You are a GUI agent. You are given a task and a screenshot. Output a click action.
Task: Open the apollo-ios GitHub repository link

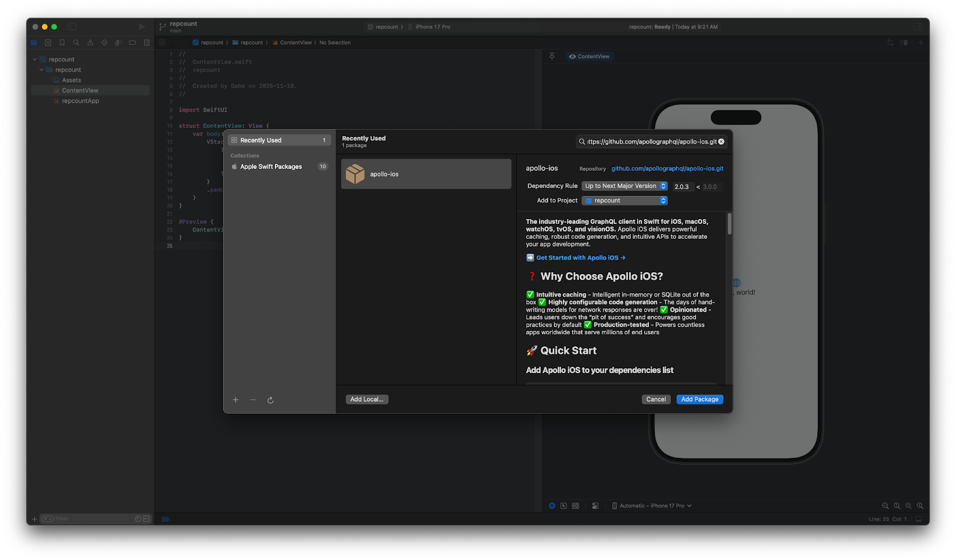(667, 168)
